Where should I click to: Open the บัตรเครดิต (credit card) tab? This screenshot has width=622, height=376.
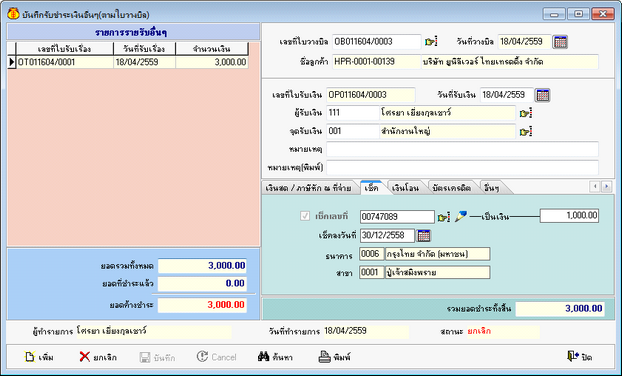tap(452, 188)
